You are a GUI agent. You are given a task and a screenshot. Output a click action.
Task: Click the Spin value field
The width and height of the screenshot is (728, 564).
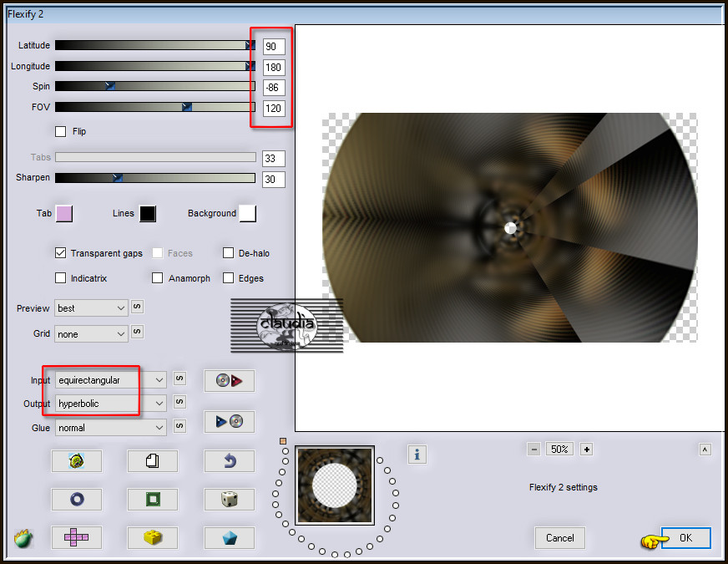[274, 88]
